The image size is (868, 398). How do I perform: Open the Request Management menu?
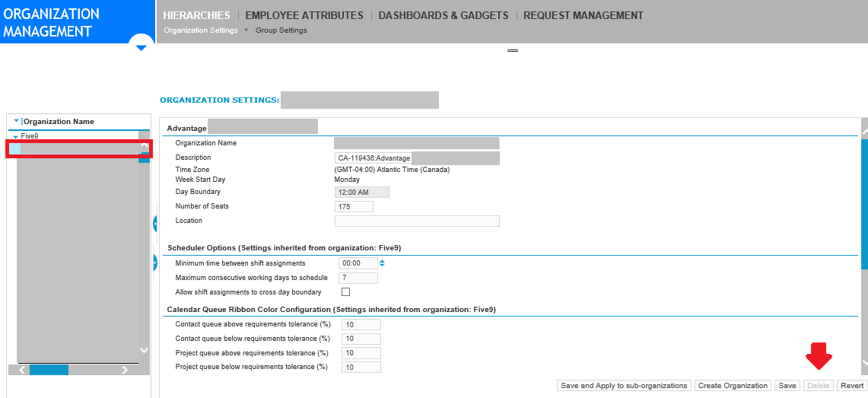pyautogui.click(x=583, y=15)
